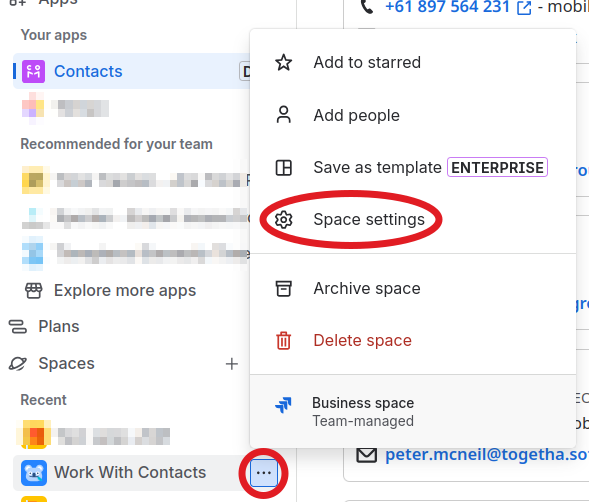The height and width of the screenshot is (502, 589).
Task: Click the purple Contacts app icon
Action: pos(33,71)
